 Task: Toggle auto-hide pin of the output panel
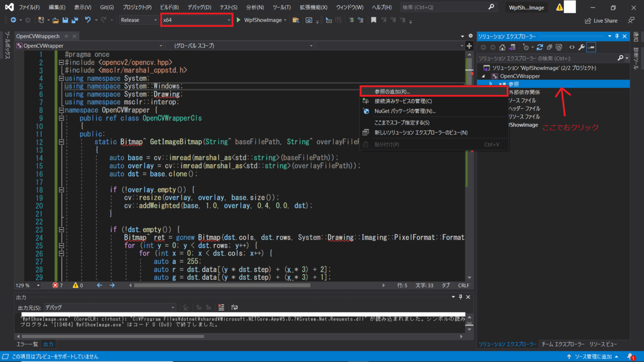click(460, 297)
